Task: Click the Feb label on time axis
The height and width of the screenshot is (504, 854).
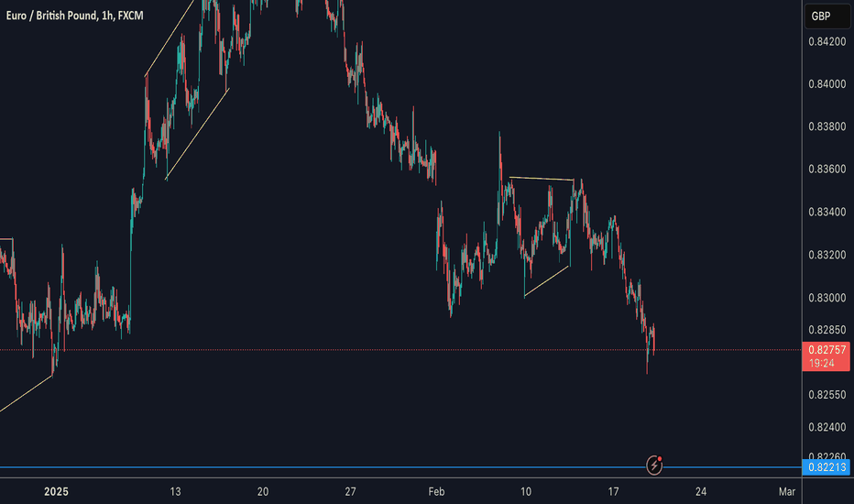Action: pyautogui.click(x=436, y=491)
